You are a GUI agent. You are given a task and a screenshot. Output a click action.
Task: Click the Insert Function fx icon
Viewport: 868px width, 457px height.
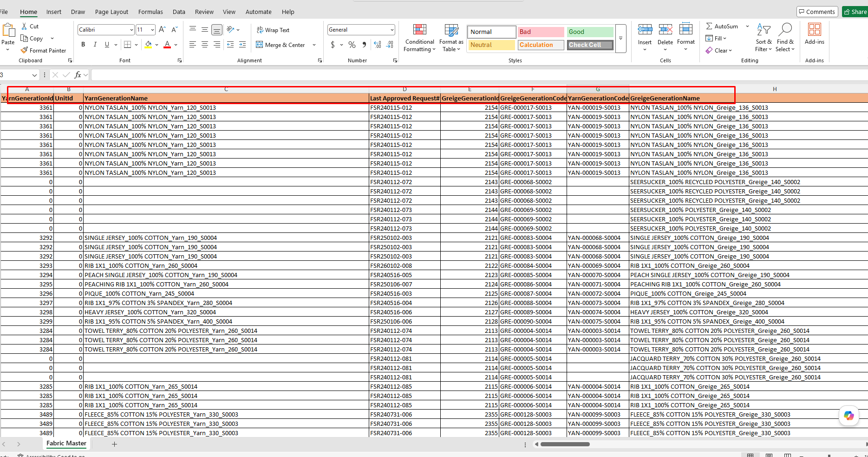point(78,75)
